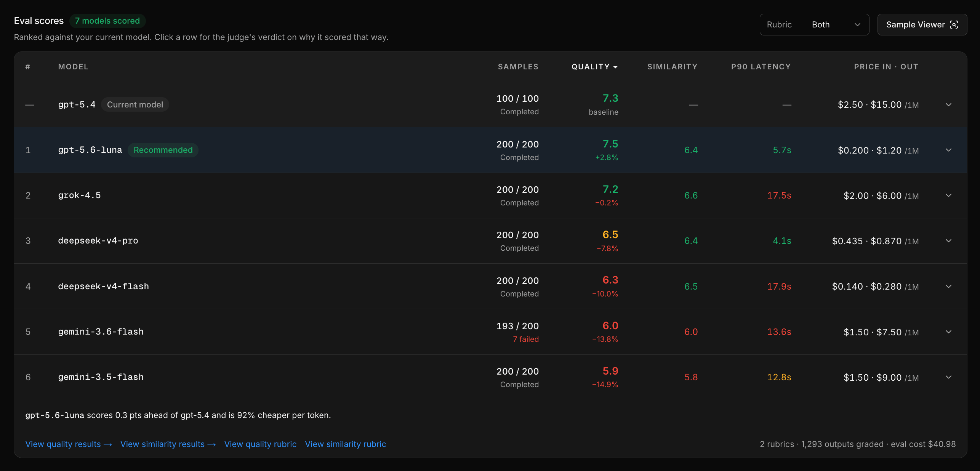Click the 100 / 100 samples count
The width and height of the screenshot is (980, 471).
pos(517,99)
